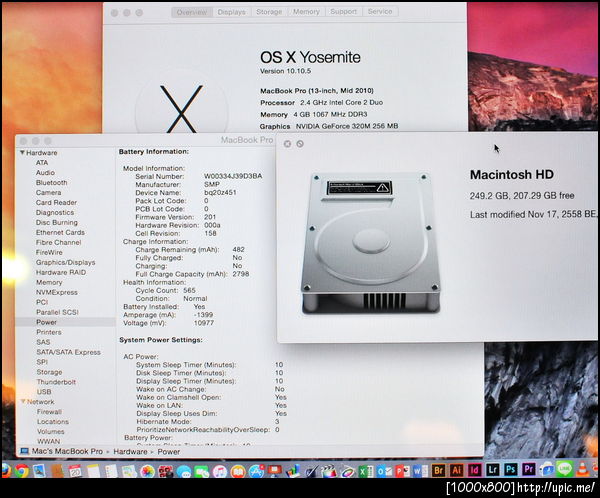Open the Storage tab
The width and height of the screenshot is (600, 498).
click(269, 12)
